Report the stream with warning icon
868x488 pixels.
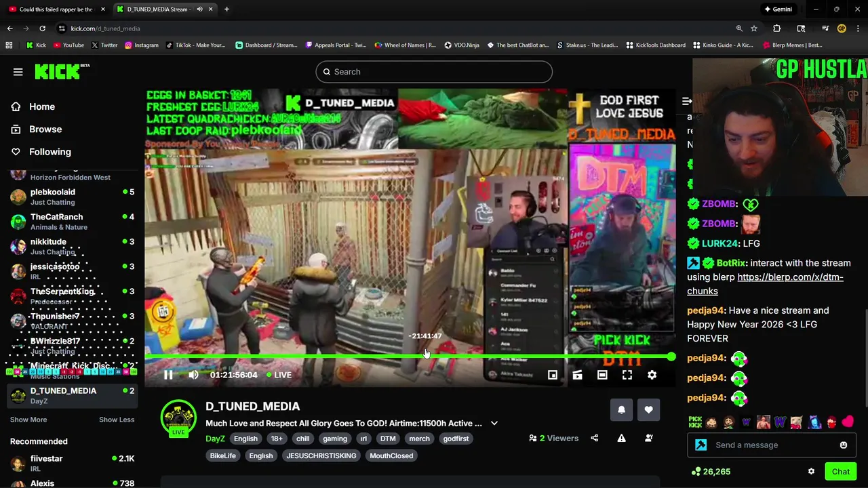tap(621, 438)
